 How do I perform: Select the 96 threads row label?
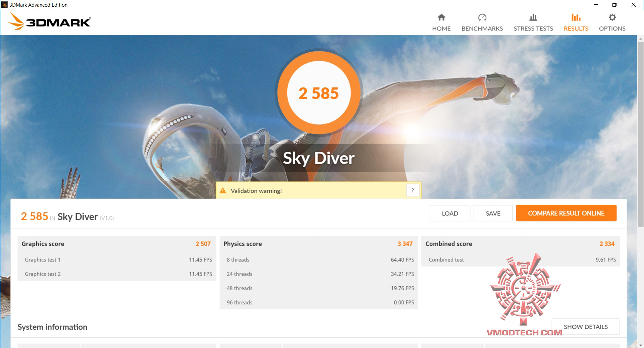click(x=239, y=302)
